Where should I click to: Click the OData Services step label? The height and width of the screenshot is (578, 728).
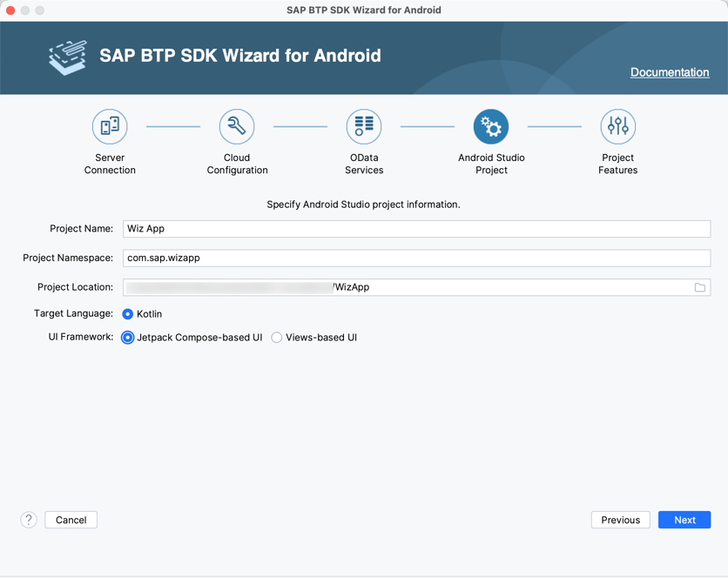click(x=364, y=164)
